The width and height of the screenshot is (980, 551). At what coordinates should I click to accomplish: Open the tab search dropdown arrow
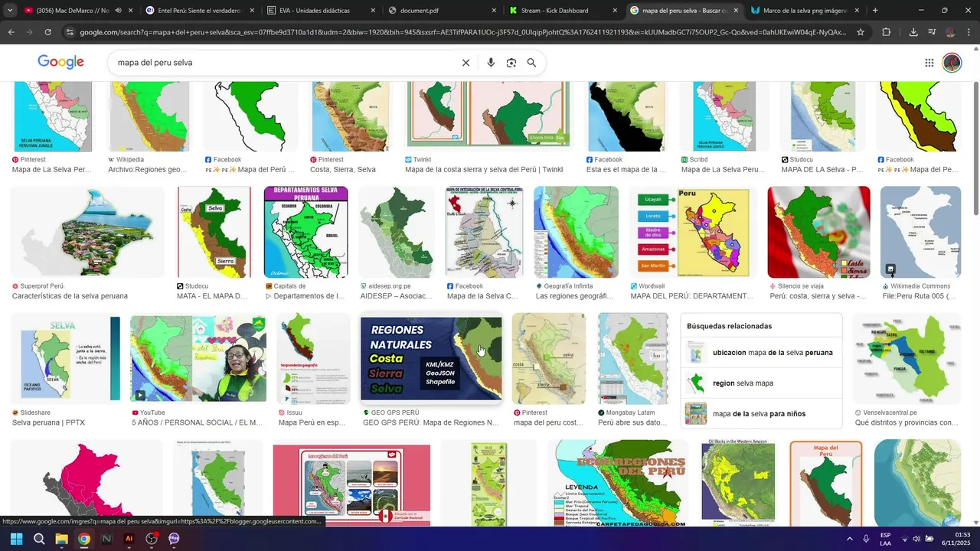click(10, 11)
